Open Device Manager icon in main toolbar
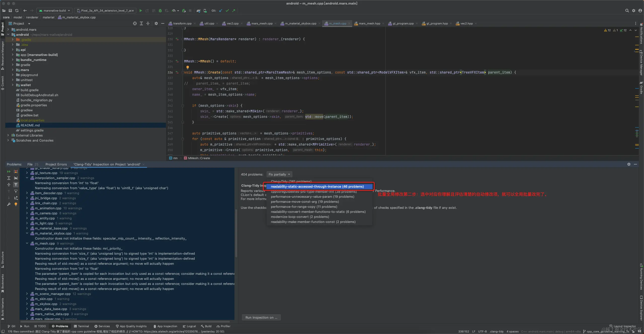The image size is (644, 334). [x=205, y=11]
